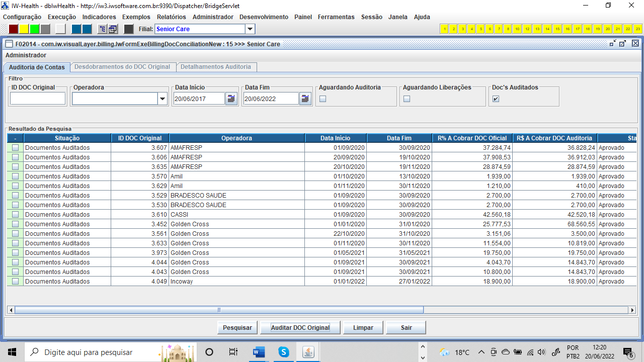The height and width of the screenshot is (362, 644).
Task: Open the Configuração menu
Action: [22, 17]
